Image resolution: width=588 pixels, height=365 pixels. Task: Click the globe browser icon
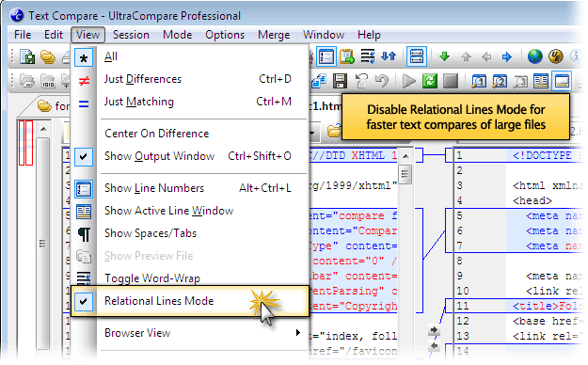tap(535, 56)
